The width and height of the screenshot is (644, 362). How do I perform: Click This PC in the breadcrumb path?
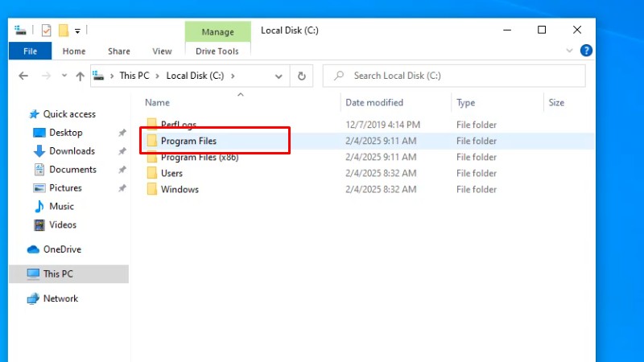coord(134,76)
